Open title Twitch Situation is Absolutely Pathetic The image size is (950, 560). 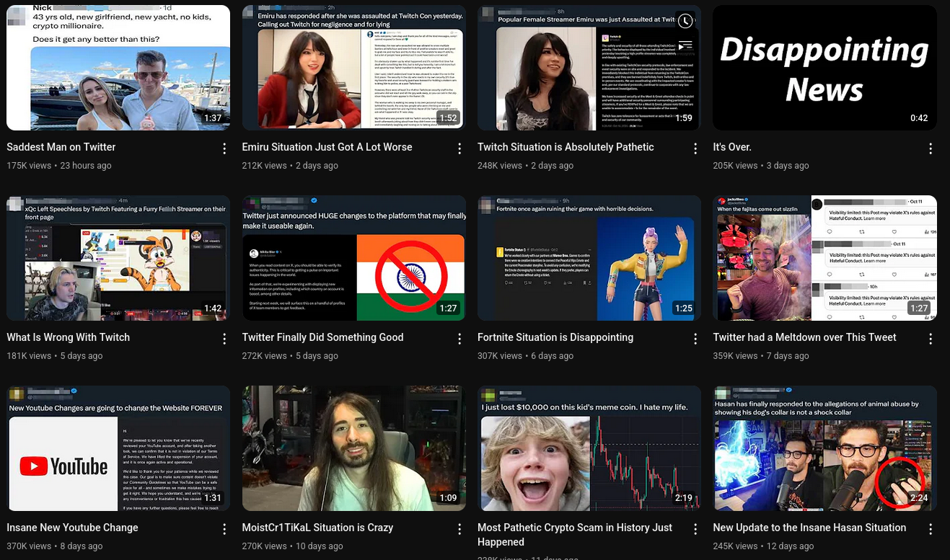click(566, 147)
